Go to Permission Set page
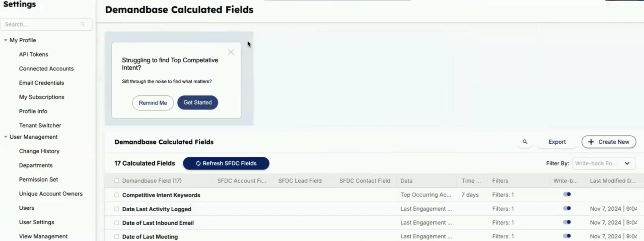Image resolution: width=644 pixels, height=241 pixels. click(38, 179)
